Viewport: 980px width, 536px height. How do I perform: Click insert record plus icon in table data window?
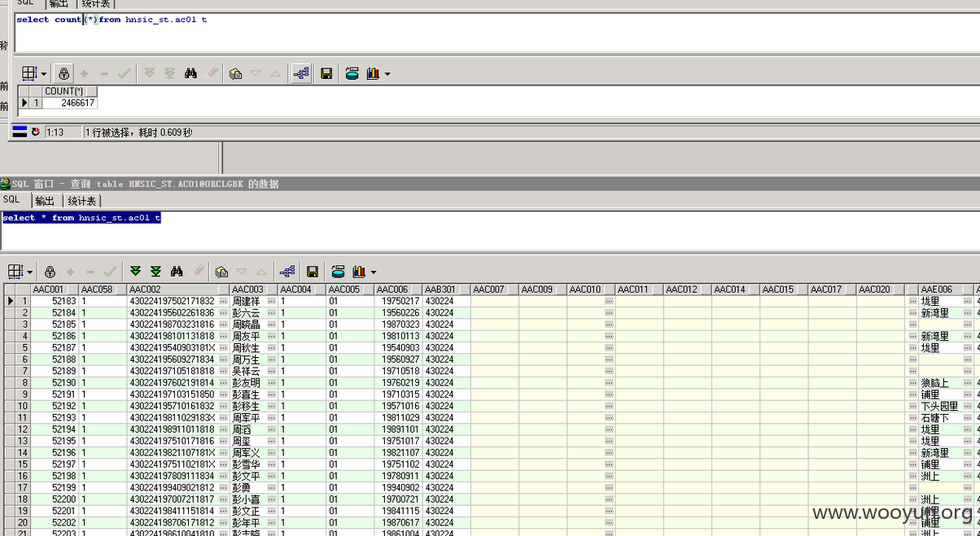point(70,272)
